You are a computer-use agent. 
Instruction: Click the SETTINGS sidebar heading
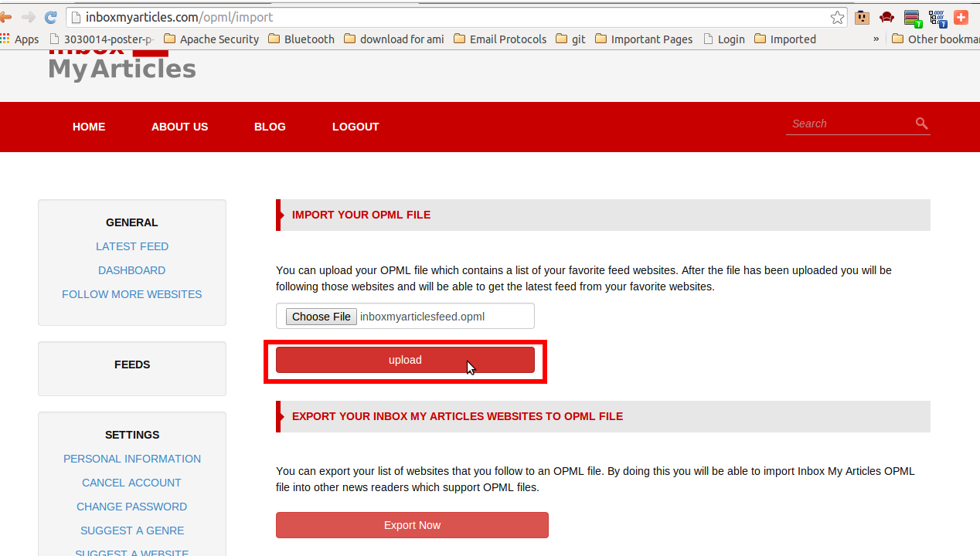[x=132, y=435]
